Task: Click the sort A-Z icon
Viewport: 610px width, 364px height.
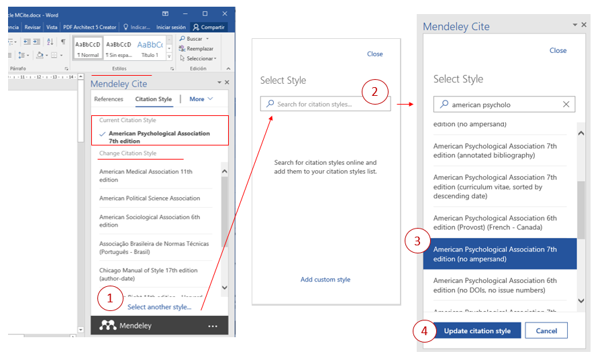Action: [50, 41]
